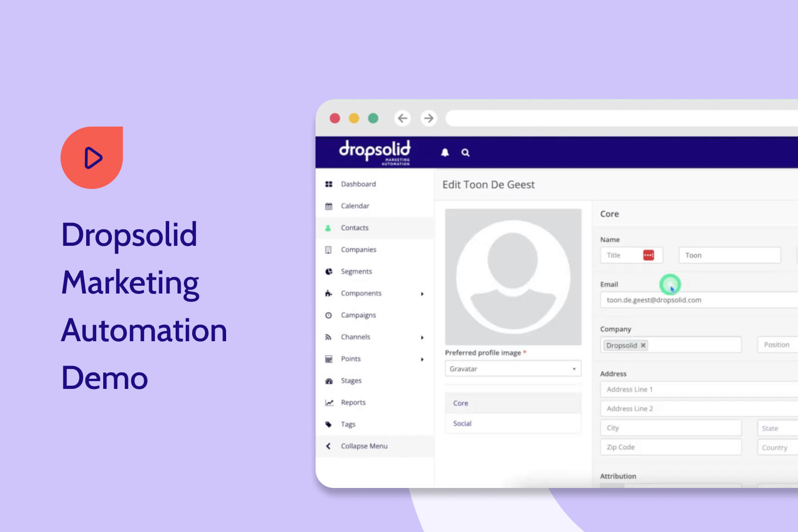798x532 pixels.
Task: Click the red browser window dot
Action: click(335, 118)
